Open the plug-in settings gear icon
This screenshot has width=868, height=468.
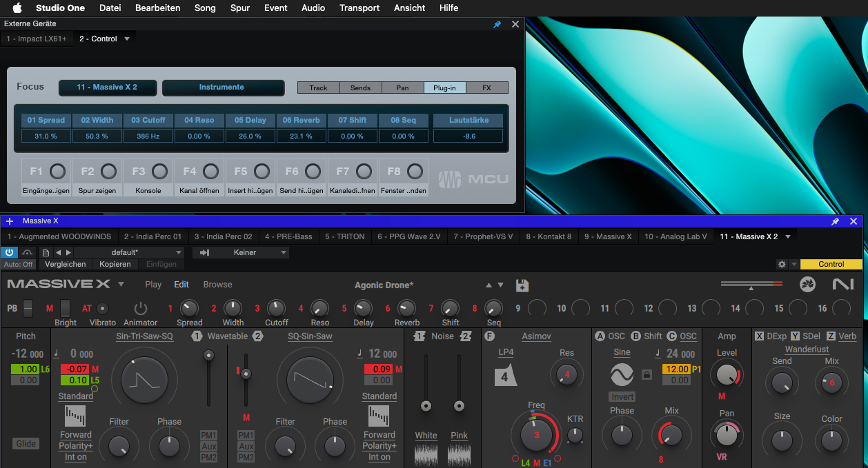tap(782, 264)
